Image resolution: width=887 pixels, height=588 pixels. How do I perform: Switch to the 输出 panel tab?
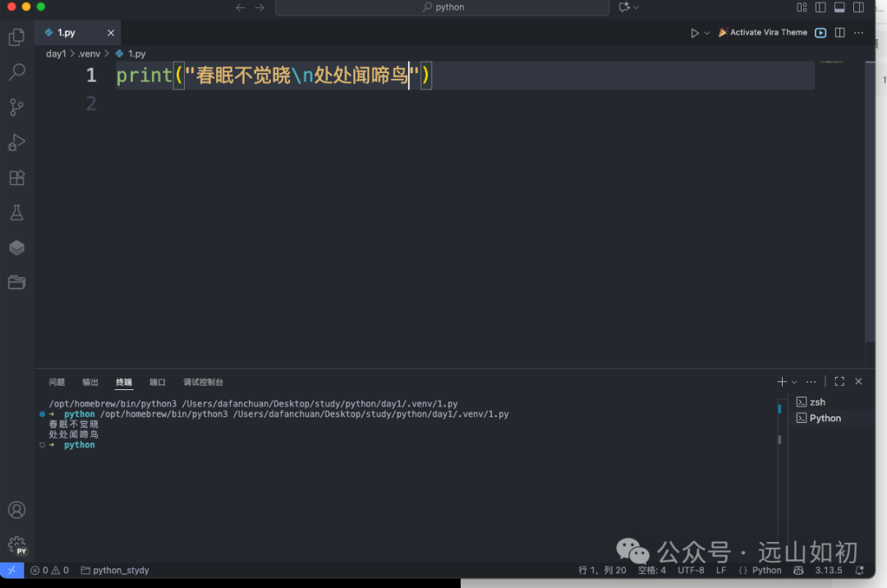coord(90,382)
